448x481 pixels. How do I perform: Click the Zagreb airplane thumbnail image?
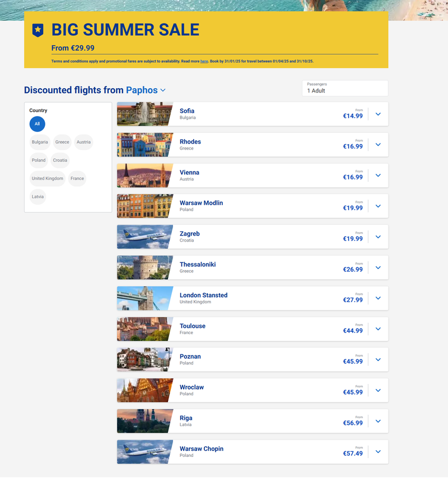tap(144, 237)
